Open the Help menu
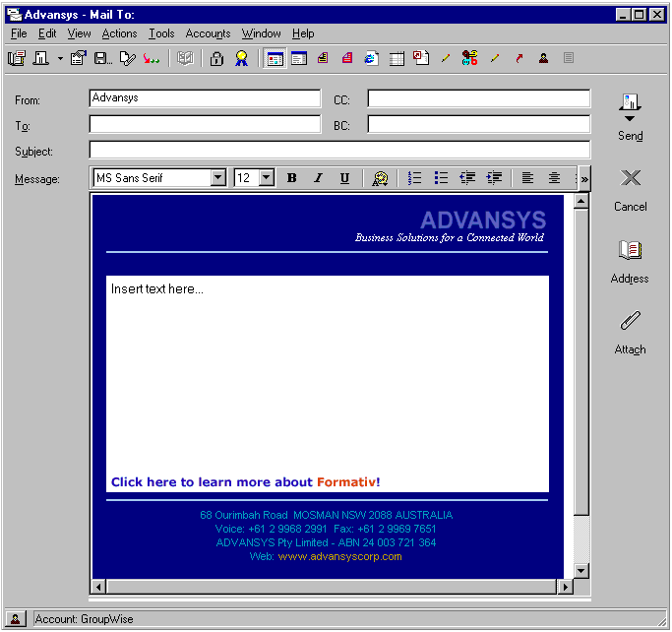This screenshot has height=632, width=672. pyautogui.click(x=303, y=33)
